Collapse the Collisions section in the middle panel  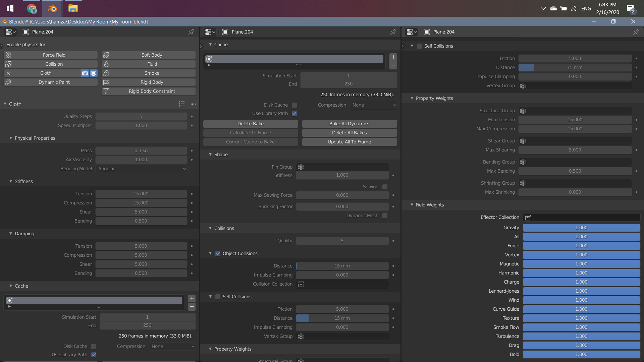[210, 228]
